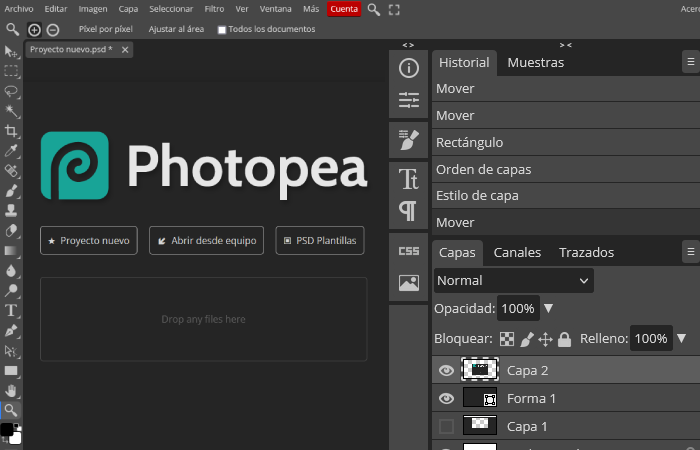This screenshot has width=700, height=450.
Task: Open the Normal blend mode dropdown
Action: [513, 280]
